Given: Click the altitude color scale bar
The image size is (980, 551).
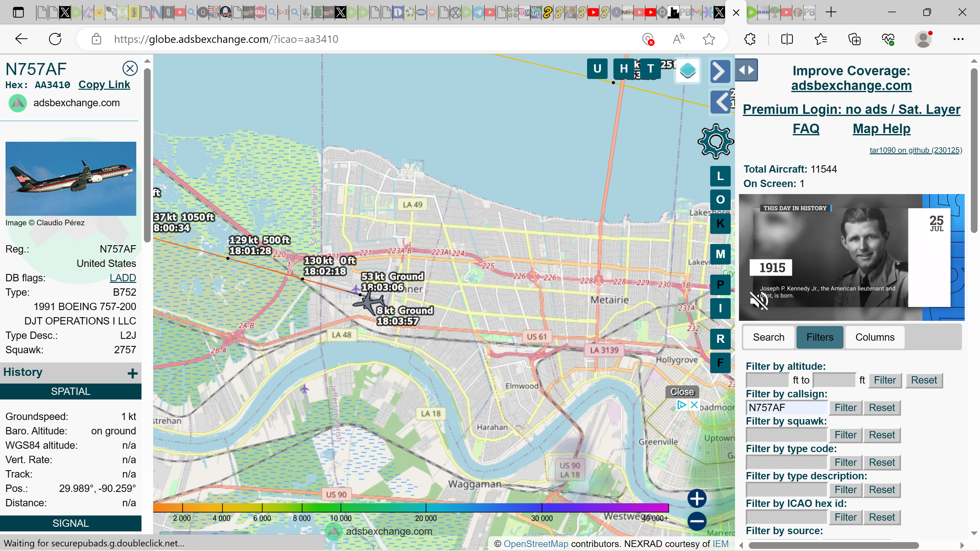Looking at the screenshot, I should 410,507.
